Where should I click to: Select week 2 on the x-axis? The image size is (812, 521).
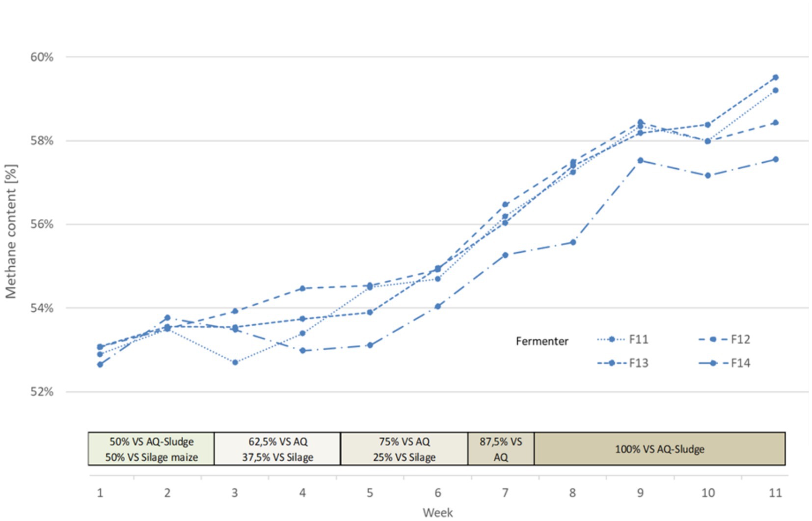(x=167, y=493)
